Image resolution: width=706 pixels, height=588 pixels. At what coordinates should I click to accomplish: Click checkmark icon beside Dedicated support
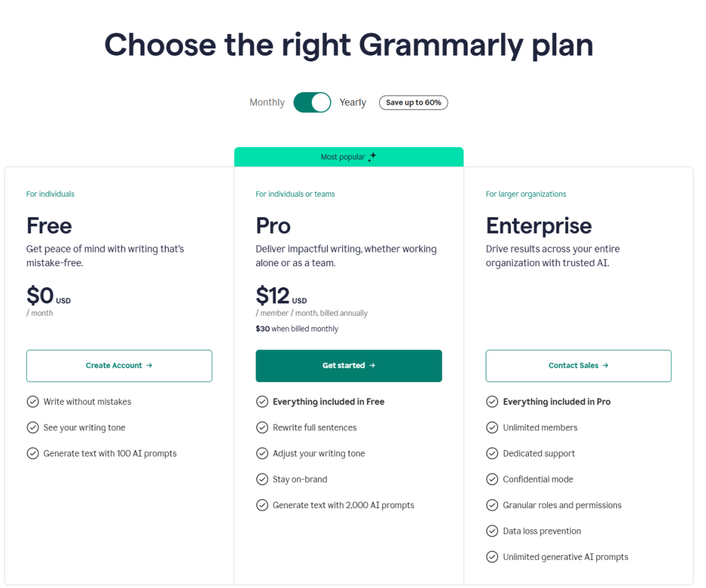[492, 453]
